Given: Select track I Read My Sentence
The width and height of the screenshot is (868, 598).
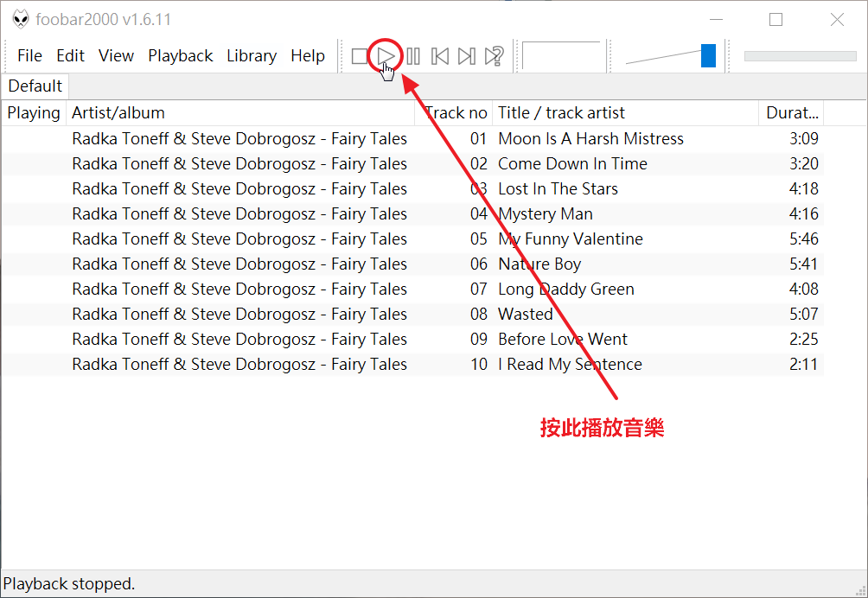Looking at the screenshot, I should [571, 364].
